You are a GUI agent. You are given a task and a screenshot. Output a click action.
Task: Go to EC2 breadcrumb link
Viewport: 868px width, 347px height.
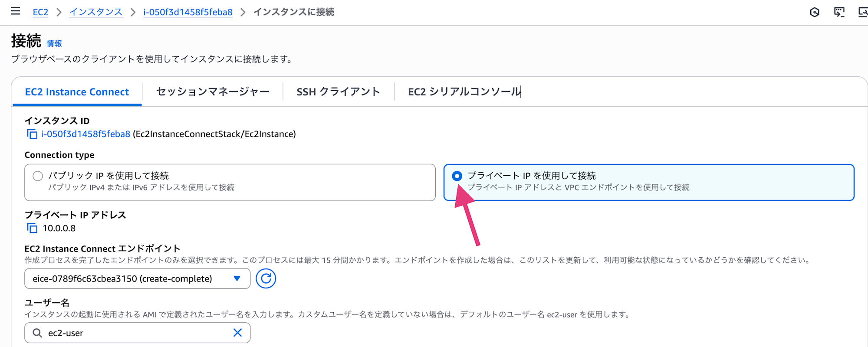(x=40, y=12)
